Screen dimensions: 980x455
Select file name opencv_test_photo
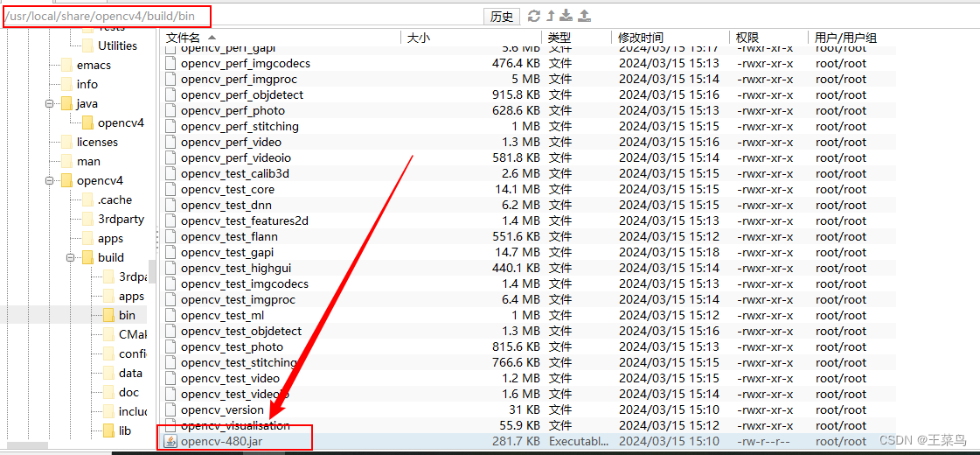pyautogui.click(x=232, y=346)
